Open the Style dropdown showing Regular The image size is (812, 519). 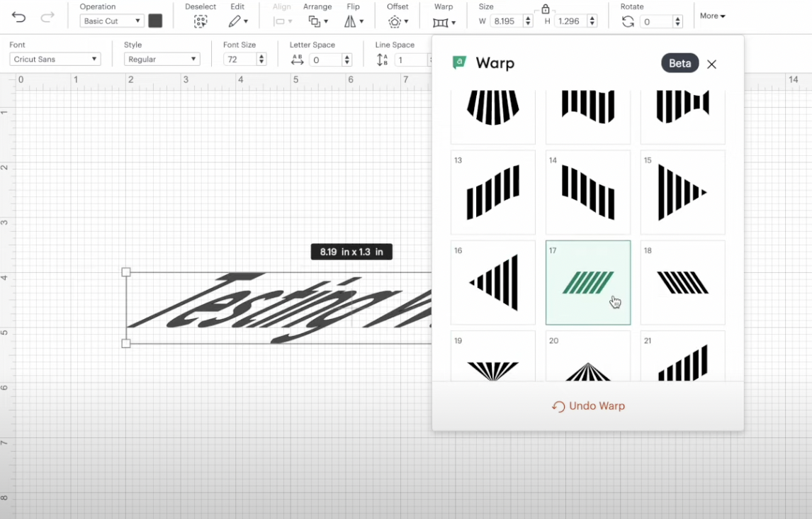pos(162,59)
